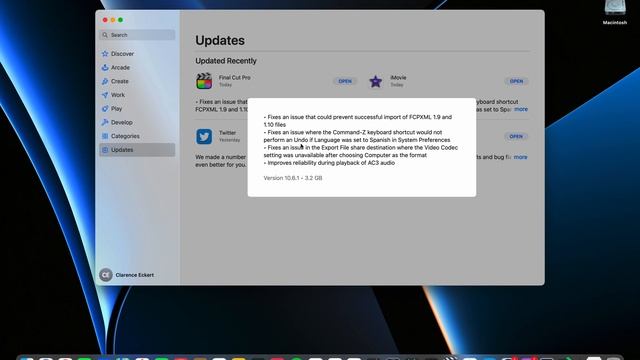Click OPEN button in Twitter row

tap(516, 136)
